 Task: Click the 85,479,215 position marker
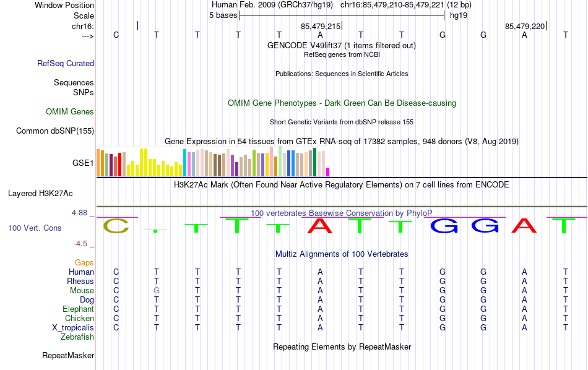pos(321,26)
